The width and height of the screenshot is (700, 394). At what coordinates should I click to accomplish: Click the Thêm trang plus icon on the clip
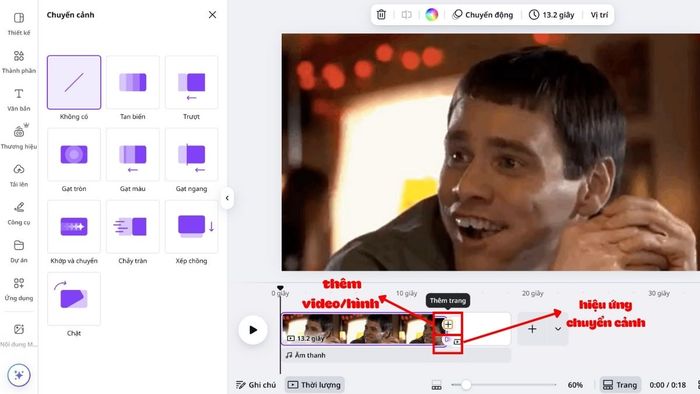[448, 324]
